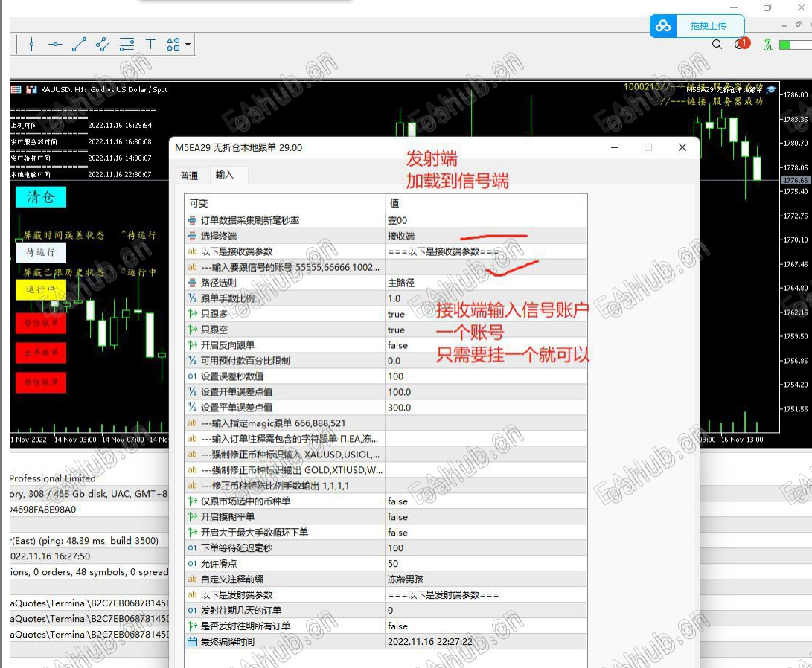The image size is (812, 668).
Task: Select the horizontal line drawing tool
Action: [x=55, y=45]
